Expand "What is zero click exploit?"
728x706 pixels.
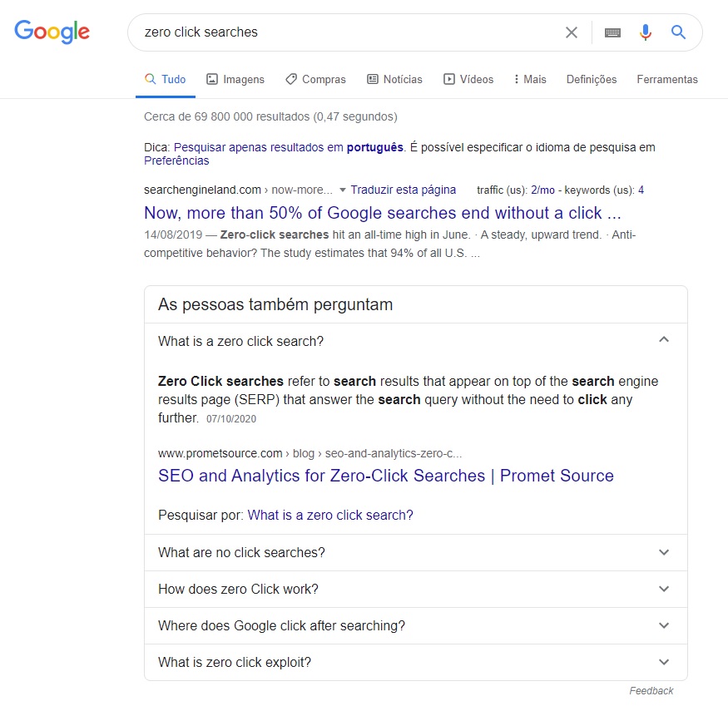(x=663, y=662)
